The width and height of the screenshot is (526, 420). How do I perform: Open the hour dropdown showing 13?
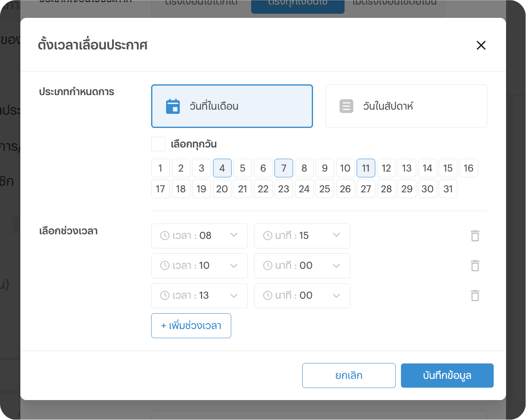point(200,296)
